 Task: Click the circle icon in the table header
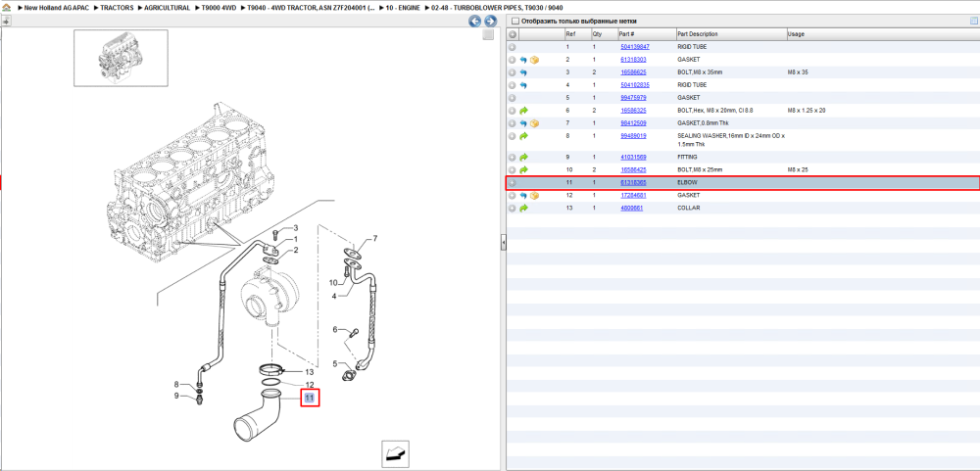512,33
